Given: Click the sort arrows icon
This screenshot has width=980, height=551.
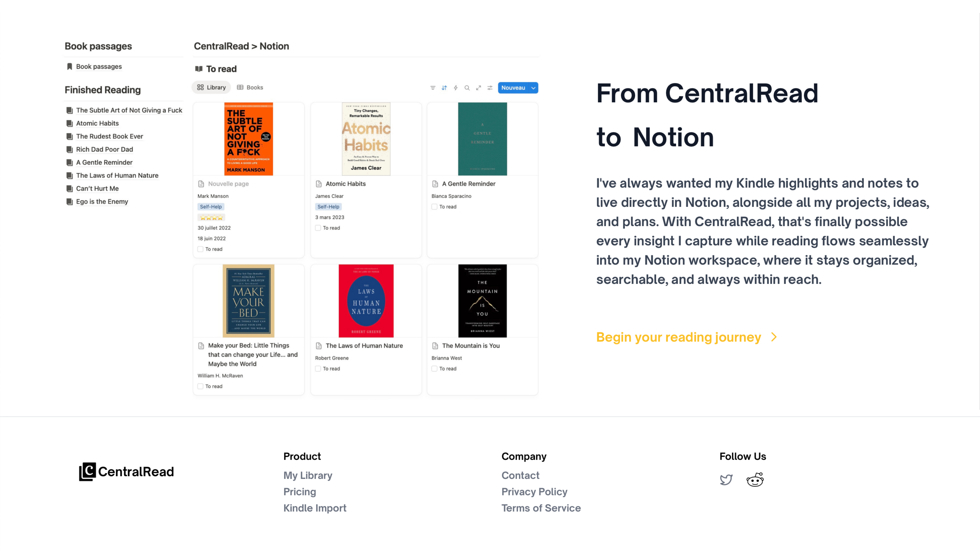Looking at the screenshot, I should tap(444, 87).
